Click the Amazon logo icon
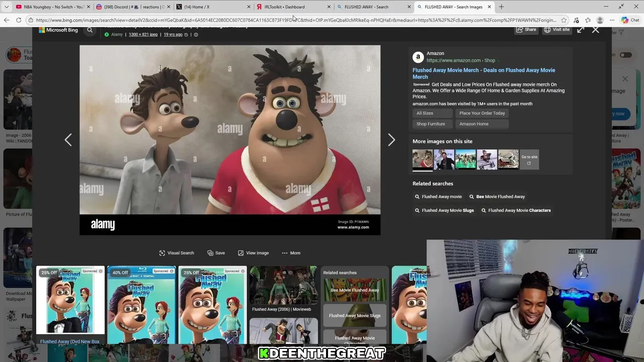Screen dimensions: 644x362 [x=418, y=57]
